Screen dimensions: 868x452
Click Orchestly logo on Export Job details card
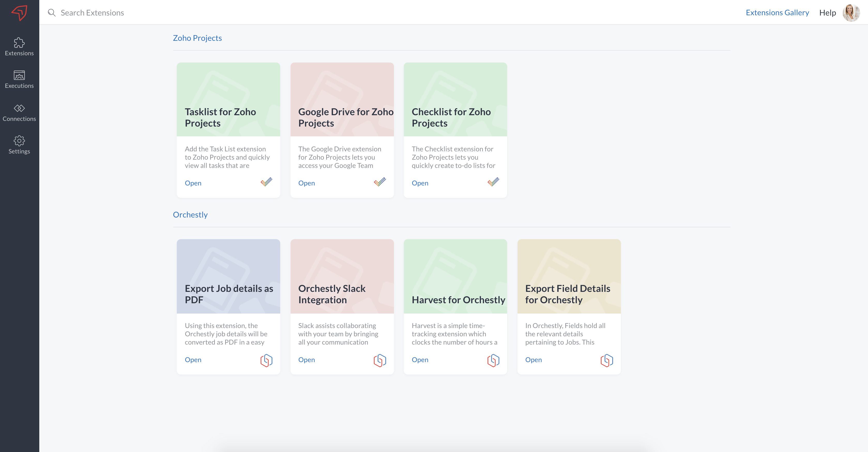266,360
